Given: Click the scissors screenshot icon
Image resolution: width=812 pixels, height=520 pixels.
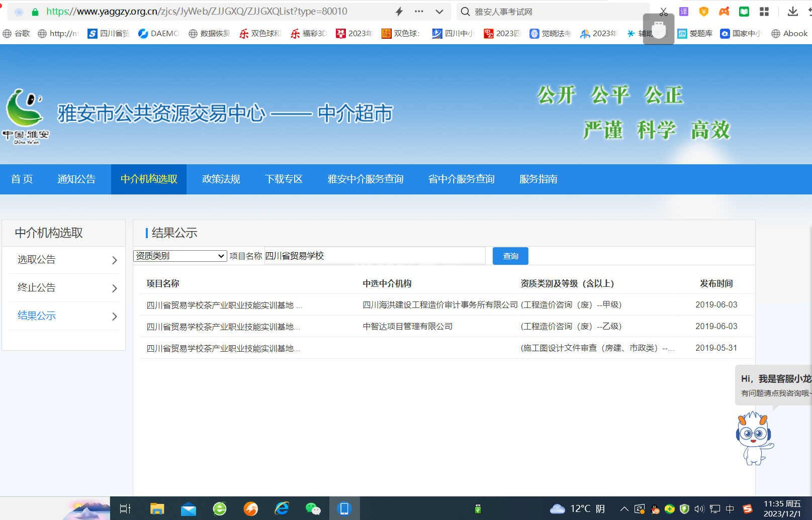Looking at the screenshot, I should tap(663, 12).
